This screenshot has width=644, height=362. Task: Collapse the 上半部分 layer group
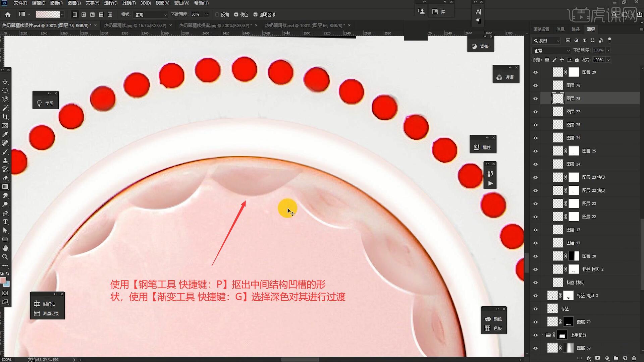tap(543, 335)
